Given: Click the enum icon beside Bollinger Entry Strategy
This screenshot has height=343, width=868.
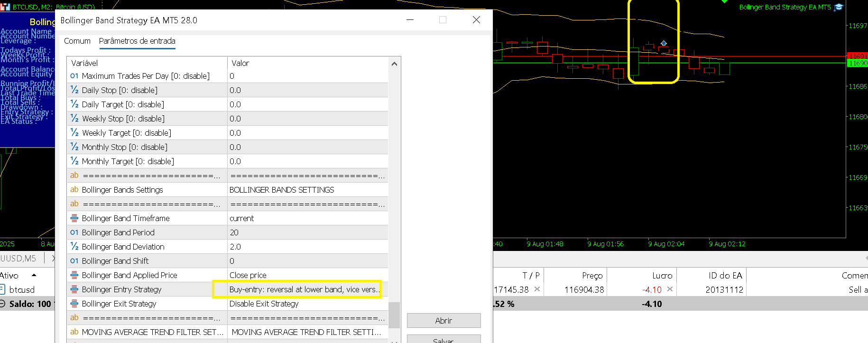Looking at the screenshot, I should tap(74, 289).
